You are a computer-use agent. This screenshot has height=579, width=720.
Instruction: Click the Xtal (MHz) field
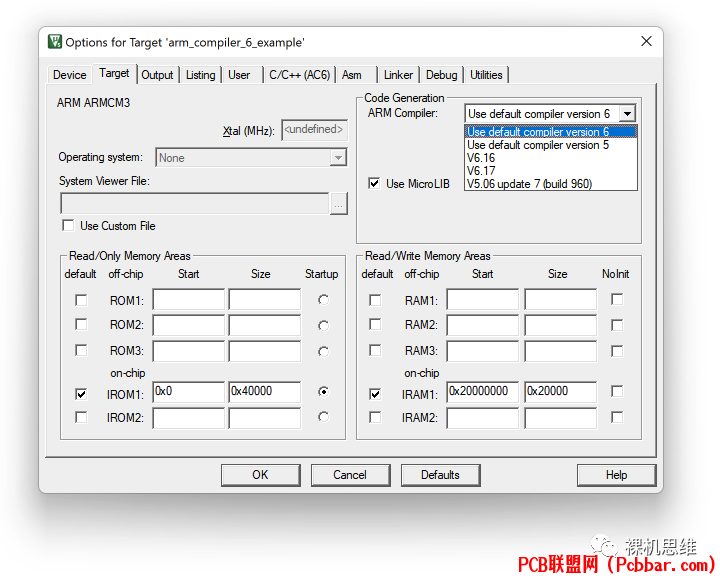[314, 130]
